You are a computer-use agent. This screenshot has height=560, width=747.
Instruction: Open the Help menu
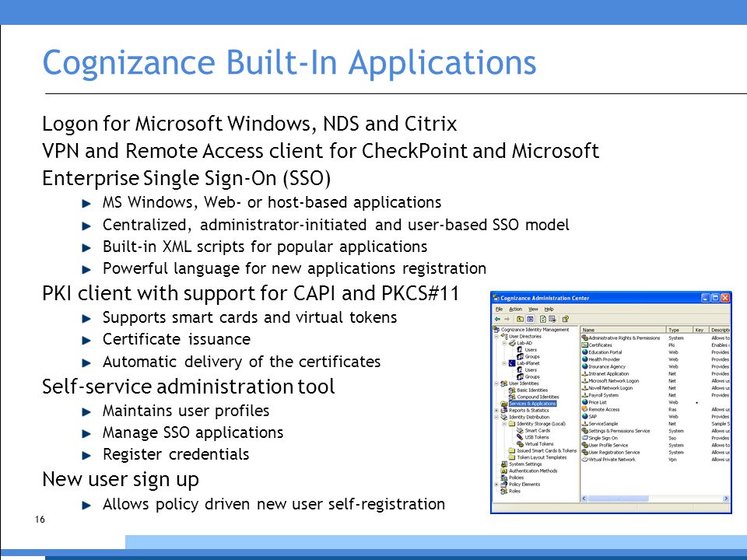coord(549,309)
